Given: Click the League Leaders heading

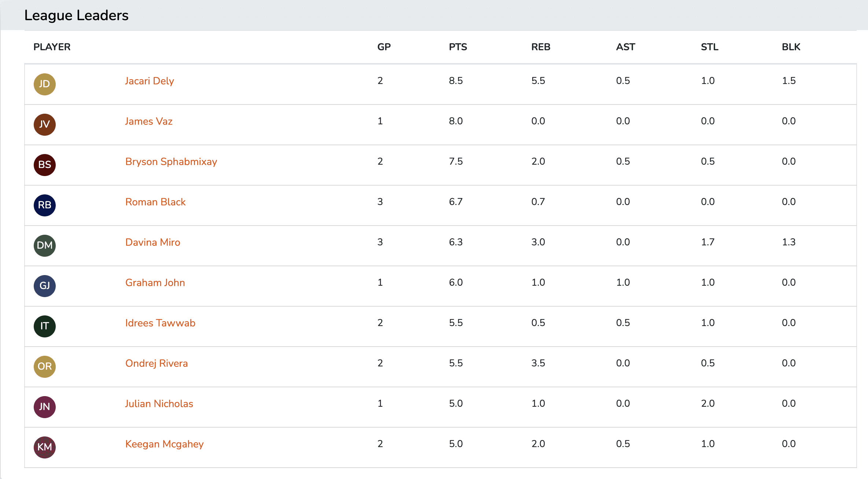Looking at the screenshot, I should pos(76,15).
